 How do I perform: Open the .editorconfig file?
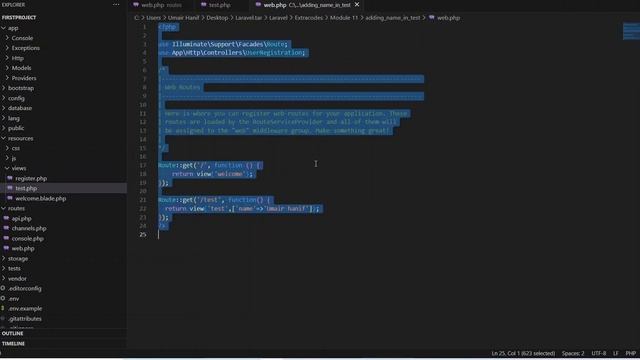pyautogui.click(x=24, y=289)
